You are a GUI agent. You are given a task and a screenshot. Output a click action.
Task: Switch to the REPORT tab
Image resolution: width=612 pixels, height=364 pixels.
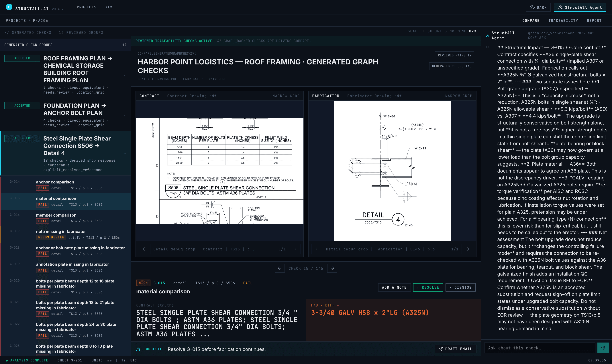point(594,21)
